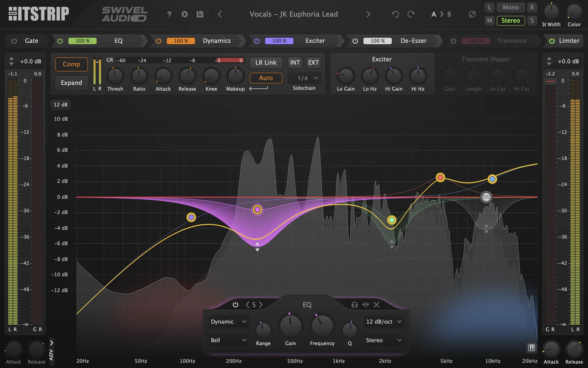Open the 12 dB/oct slope dropdown
The height and width of the screenshot is (368, 588).
pos(384,322)
